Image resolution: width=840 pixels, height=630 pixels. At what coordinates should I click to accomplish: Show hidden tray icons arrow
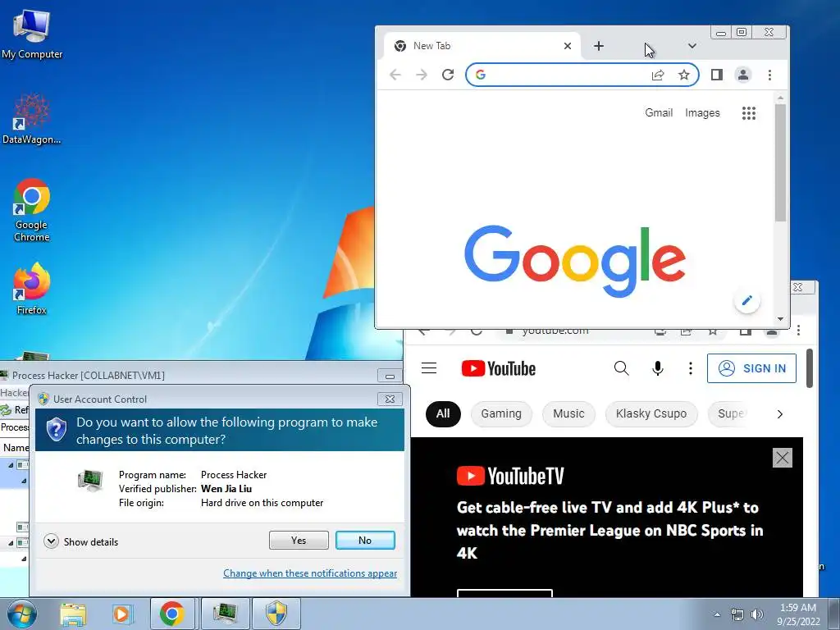pos(717,614)
